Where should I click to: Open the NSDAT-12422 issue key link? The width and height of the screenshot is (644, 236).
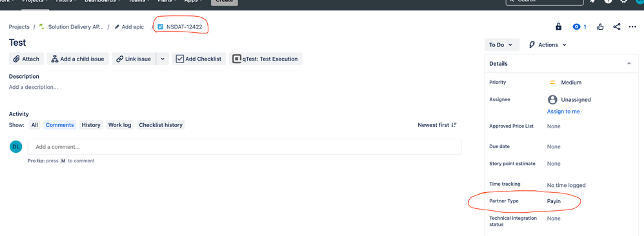[x=185, y=26]
